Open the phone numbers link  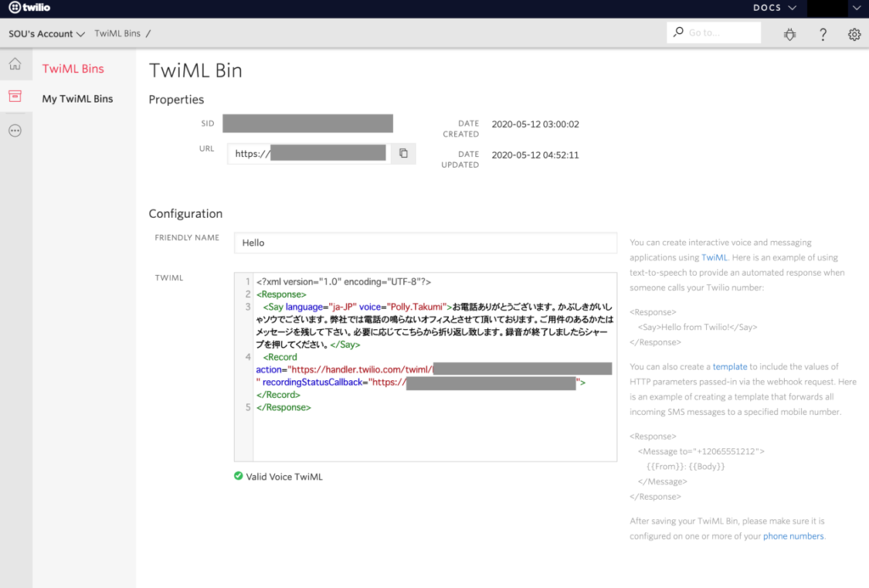pos(793,536)
